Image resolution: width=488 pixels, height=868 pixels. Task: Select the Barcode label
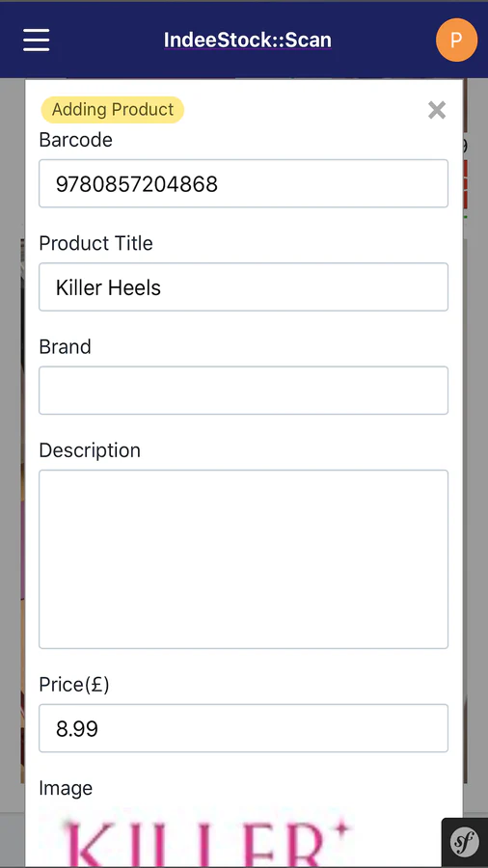point(76,140)
